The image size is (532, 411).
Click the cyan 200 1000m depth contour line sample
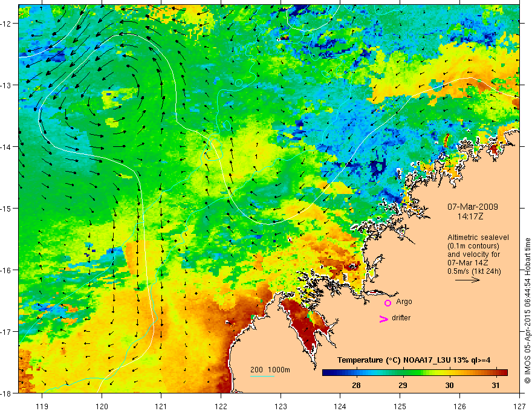click(x=262, y=376)
